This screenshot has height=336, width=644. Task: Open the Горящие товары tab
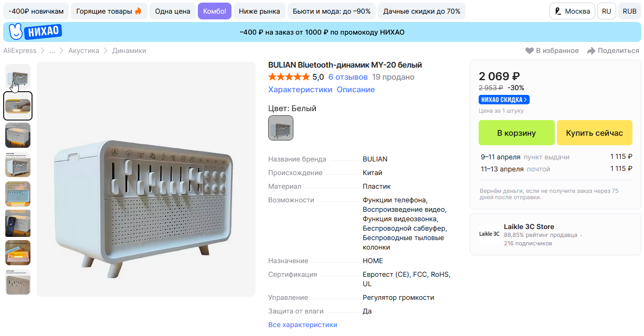click(109, 11)
